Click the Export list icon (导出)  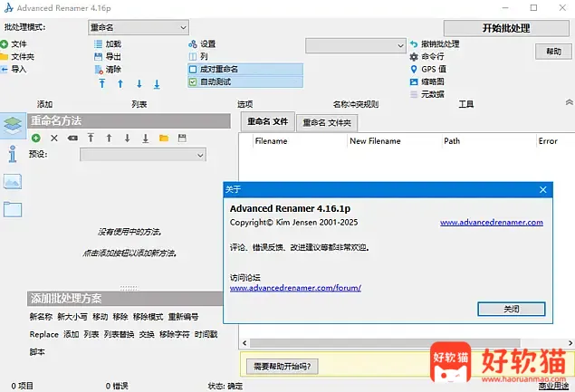(99, 57)
